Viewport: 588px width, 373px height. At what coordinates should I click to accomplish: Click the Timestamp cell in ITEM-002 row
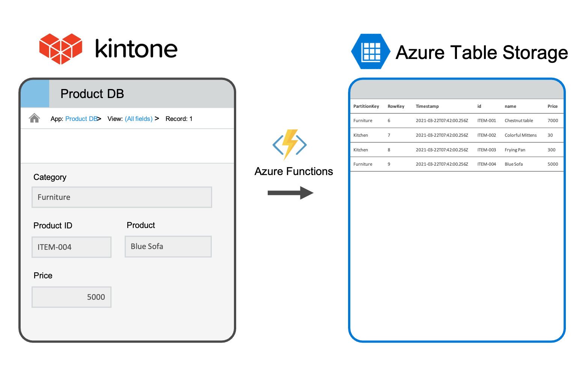[442, 135]
